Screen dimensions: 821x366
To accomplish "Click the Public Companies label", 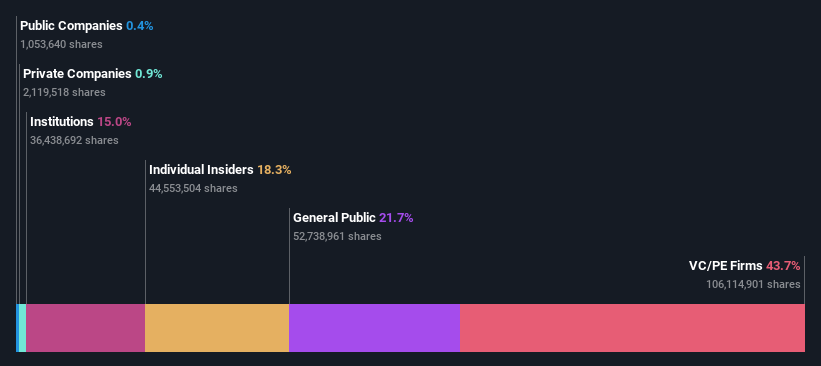I will tap(71, 26).
